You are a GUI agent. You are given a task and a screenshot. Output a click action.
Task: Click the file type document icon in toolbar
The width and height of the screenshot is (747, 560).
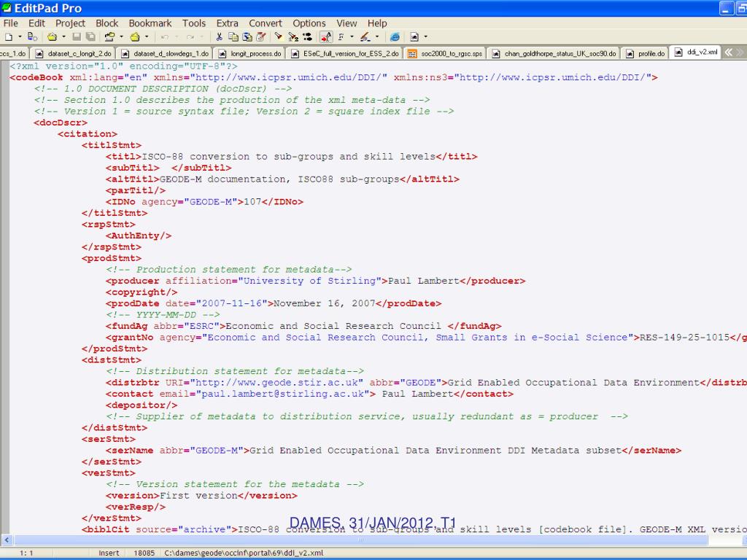click(414, 36)
